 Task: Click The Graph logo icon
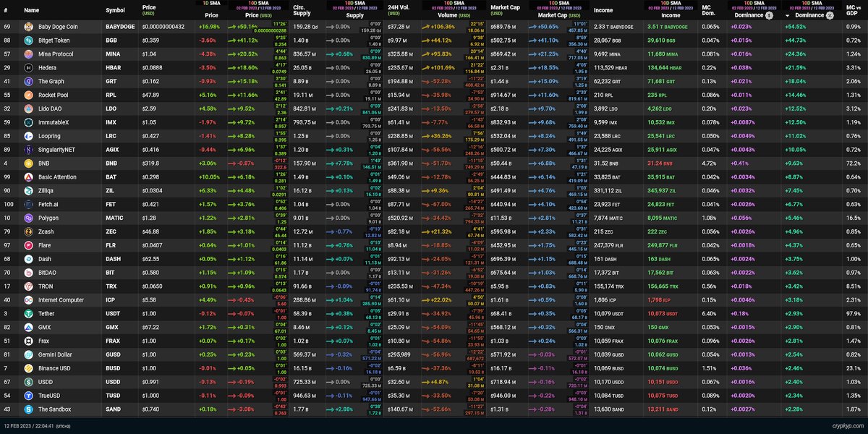point(28,81)
